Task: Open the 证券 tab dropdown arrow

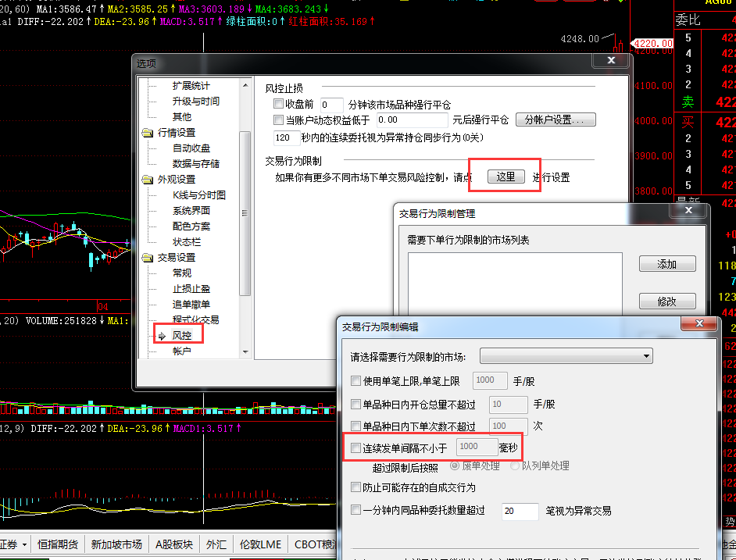Action: [24, 544]
